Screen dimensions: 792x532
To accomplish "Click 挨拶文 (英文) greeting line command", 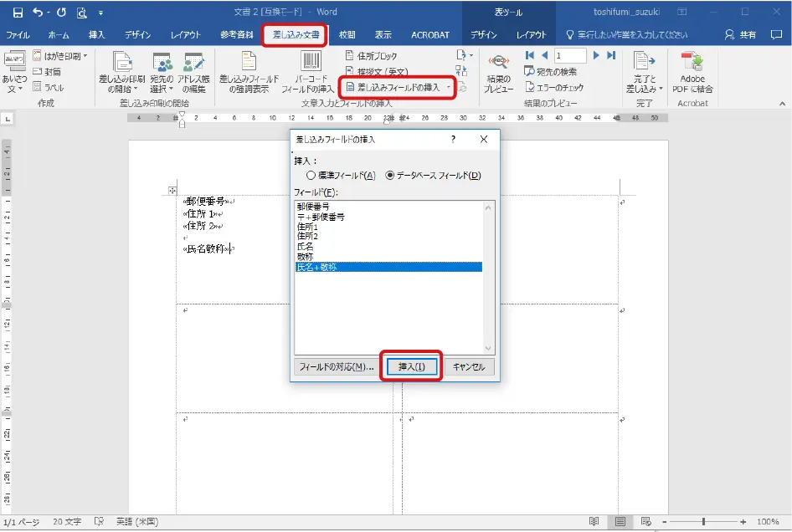I will tap(377, 72).
